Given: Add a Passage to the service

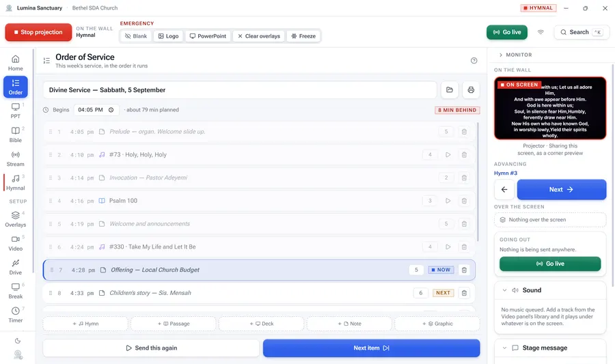Looking at the screenshot, I should 174,324.
